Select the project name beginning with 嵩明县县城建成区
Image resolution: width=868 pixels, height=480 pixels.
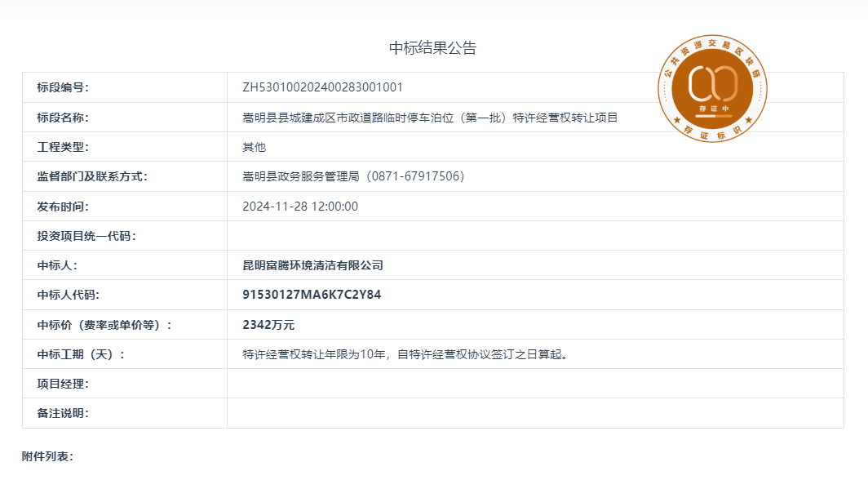(430, 118)
